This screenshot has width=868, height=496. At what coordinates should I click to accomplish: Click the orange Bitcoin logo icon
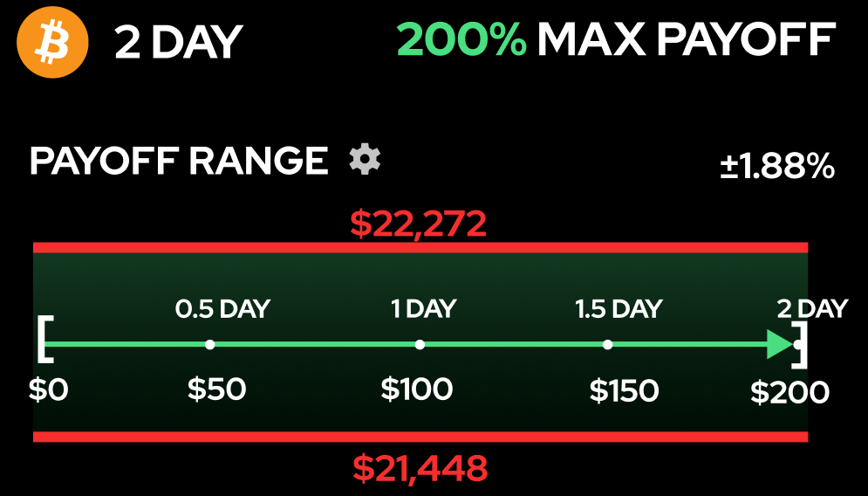(x=53, y=41)
